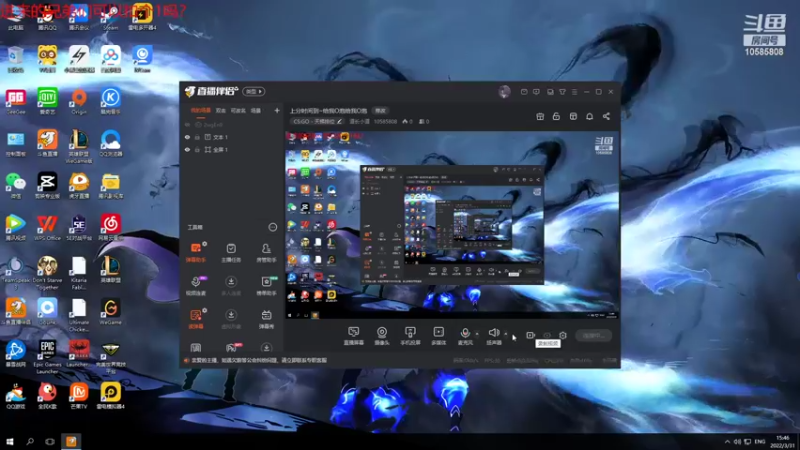Click the padlock icon in stream header
This screenshot has height=450, width=800.
click(556, 116)
